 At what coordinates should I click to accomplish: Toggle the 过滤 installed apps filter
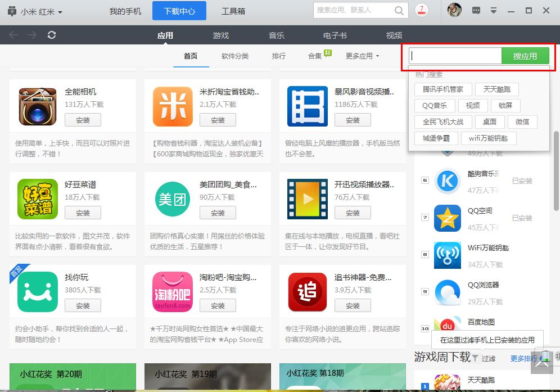(x=484, y=358)
